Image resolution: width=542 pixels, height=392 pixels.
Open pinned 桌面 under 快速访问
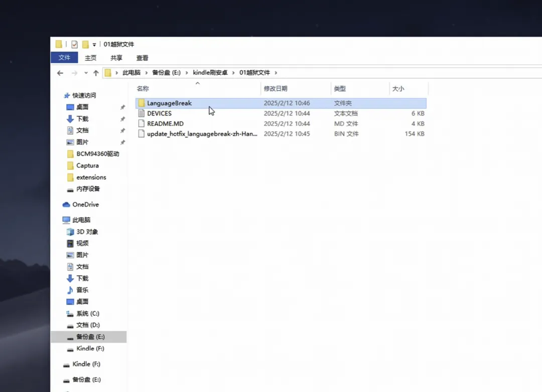click(x=82, y=107)
